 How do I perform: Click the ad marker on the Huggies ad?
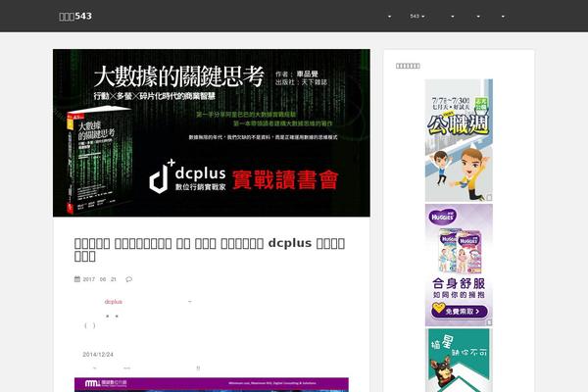489,322
